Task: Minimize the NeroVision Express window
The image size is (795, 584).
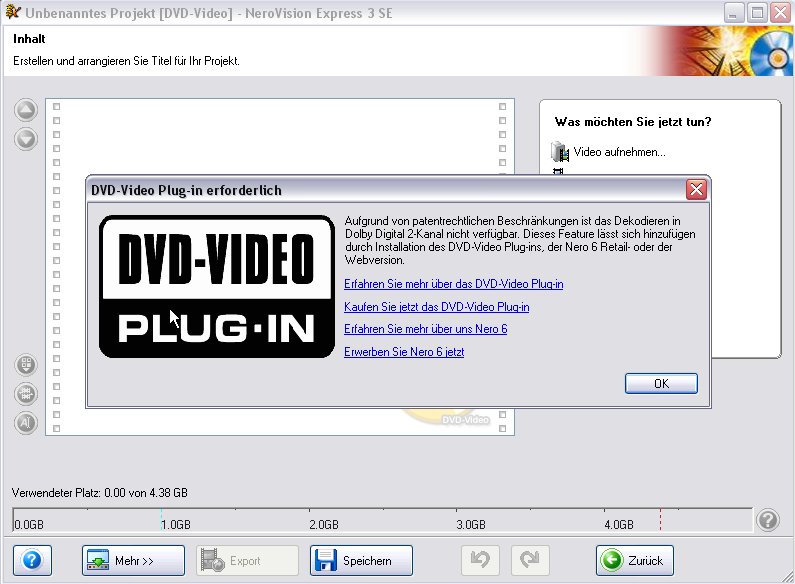Action: pos(733,13)
